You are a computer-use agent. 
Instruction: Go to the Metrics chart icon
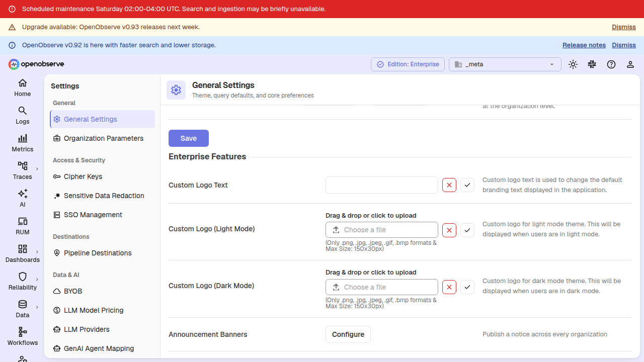(23, 138)
